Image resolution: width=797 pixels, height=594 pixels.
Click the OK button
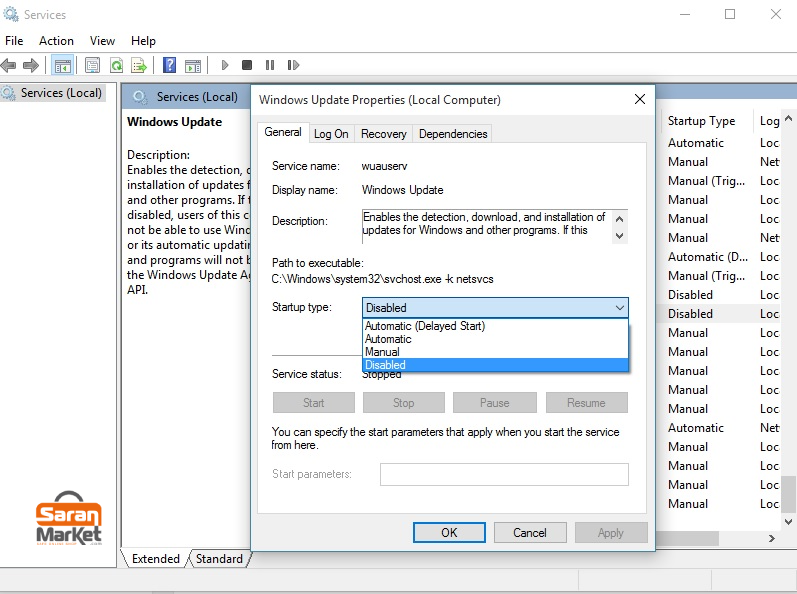(x=449, y=533)
